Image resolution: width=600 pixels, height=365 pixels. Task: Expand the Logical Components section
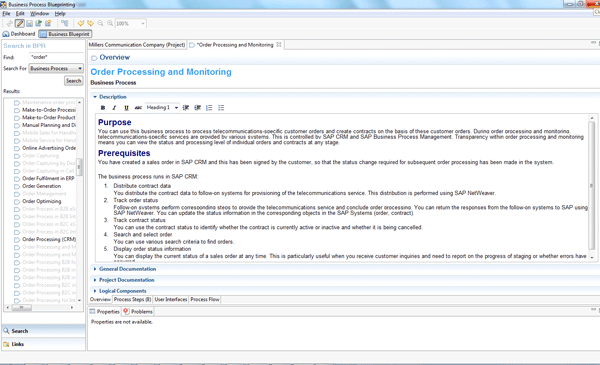coord(95,291)
